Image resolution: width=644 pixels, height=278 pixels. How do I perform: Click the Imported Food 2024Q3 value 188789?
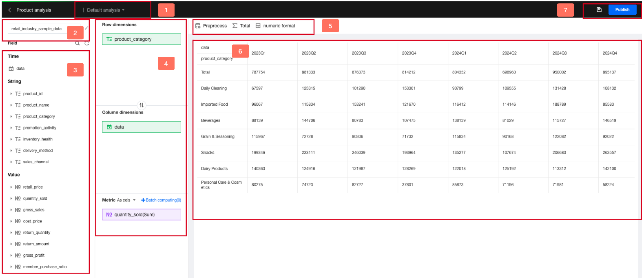click(x=559, y=105)
